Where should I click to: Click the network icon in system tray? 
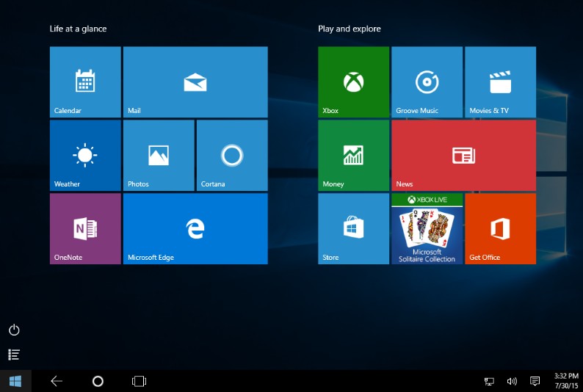pos(489,381)
